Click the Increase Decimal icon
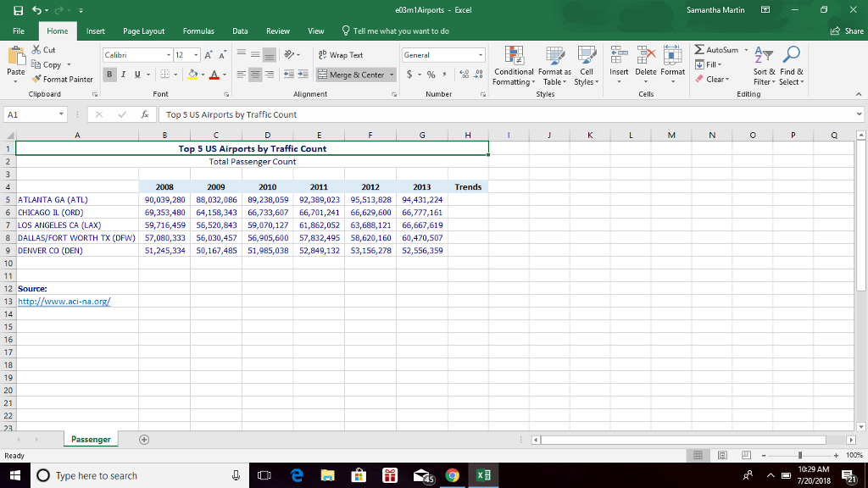868x488 pixels. [x=463, y=75]
